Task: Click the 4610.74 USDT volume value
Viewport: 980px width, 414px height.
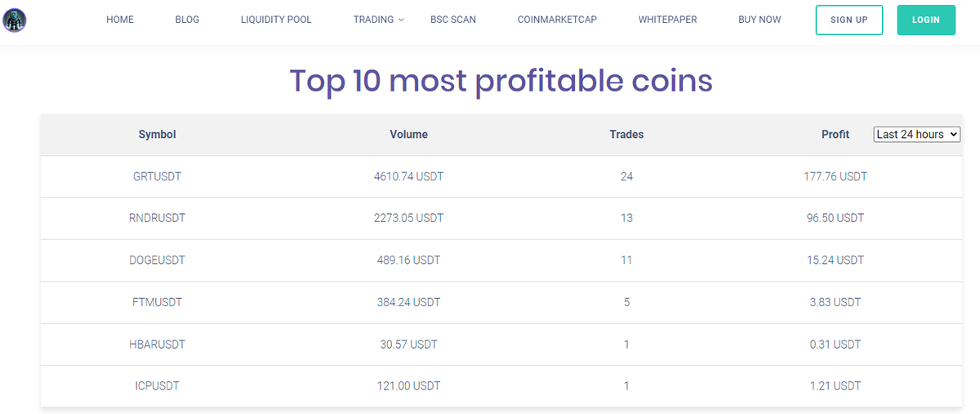Action: click(408, 176)
